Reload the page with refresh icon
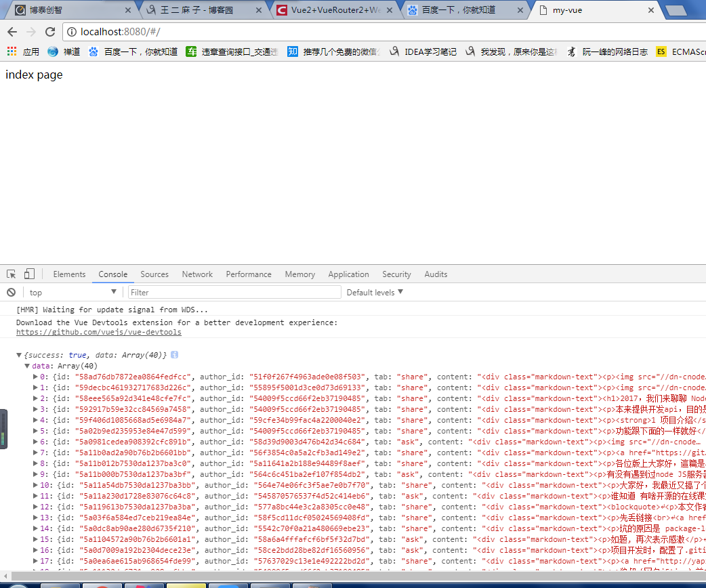 tap(50, 32)
